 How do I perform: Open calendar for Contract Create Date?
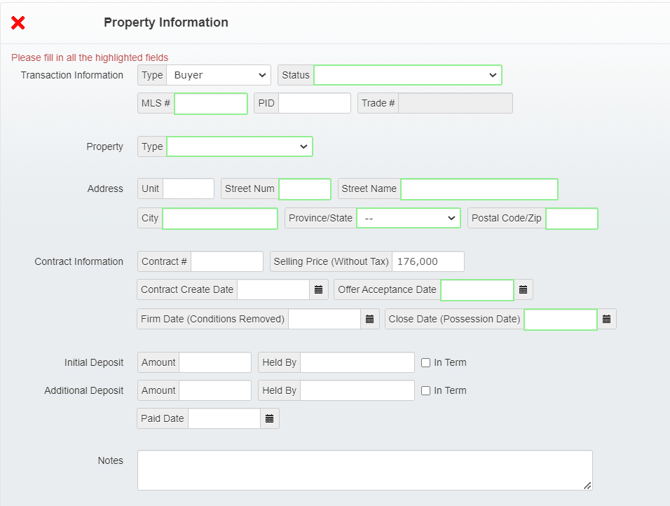[319, 290]
